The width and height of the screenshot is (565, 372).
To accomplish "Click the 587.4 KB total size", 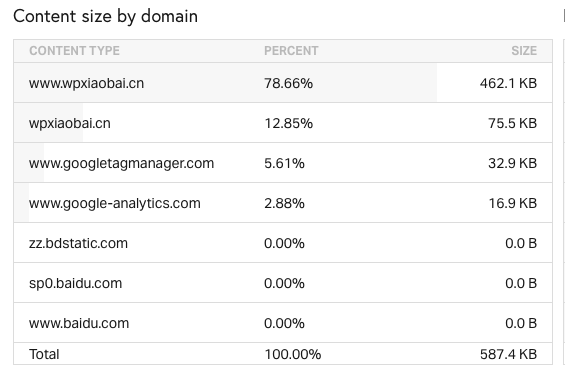I will click(x=508, y=354).
